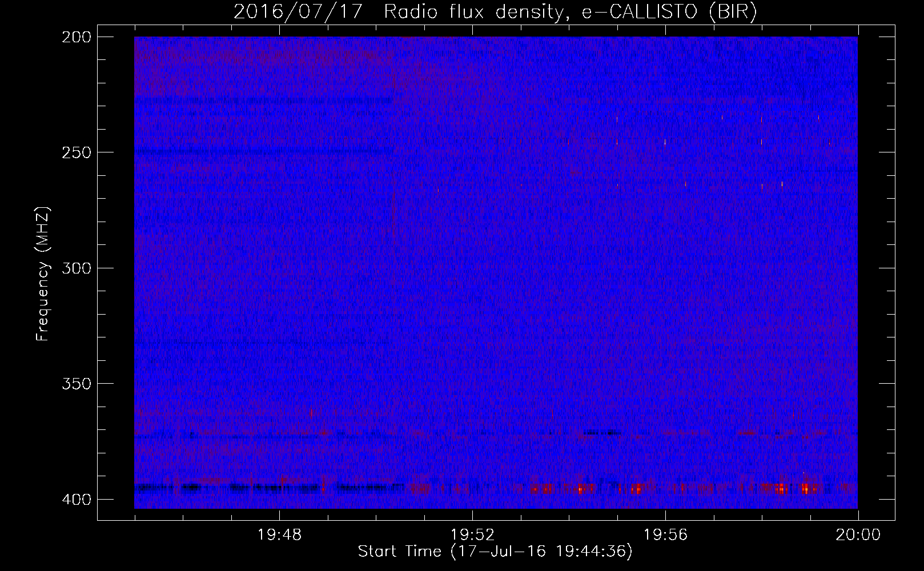
Task: Click the 19:56 time tick label
Action: pyautogui.click(x=666, y=535)
